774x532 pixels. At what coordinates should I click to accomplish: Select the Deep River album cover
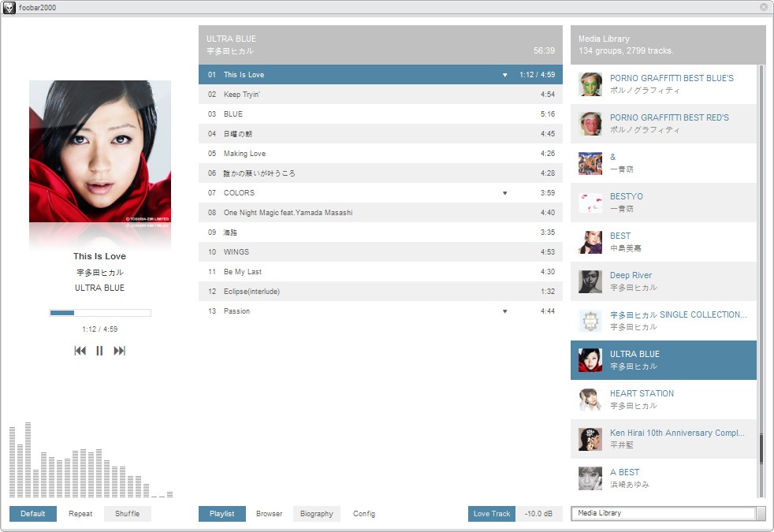pyautogui.click(x=590, y=282)
